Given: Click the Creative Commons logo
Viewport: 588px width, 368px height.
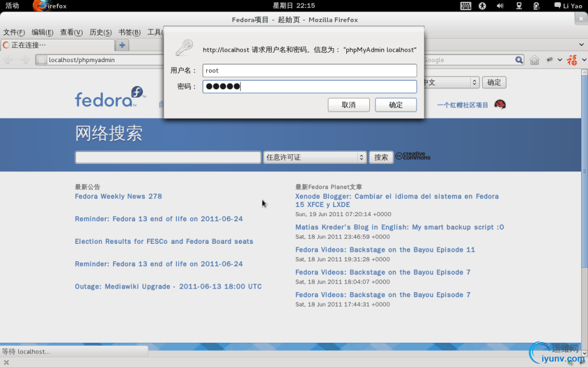Looking at the screenshot, I should tap(413, 156).
